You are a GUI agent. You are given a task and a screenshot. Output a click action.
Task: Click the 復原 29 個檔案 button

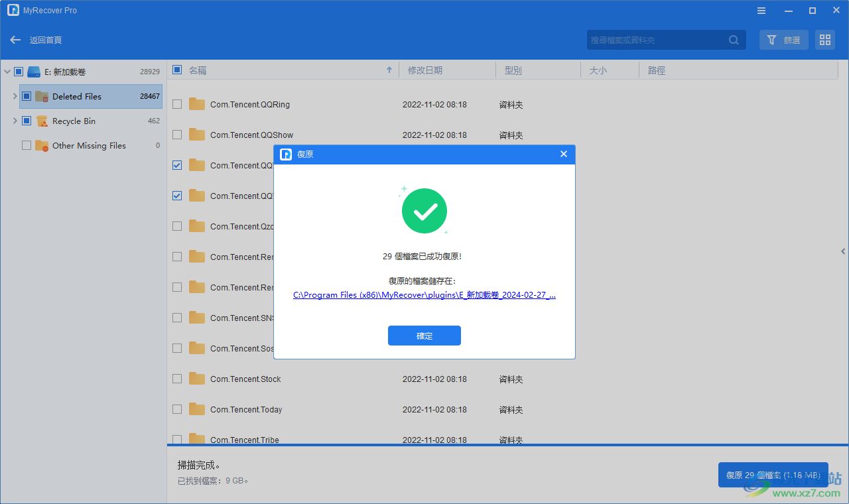pos(773,475)
